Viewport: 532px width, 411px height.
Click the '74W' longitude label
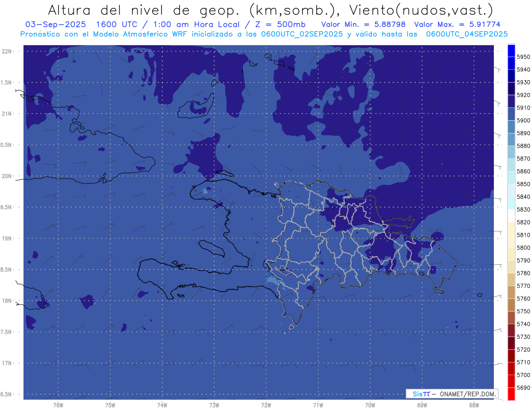(162, 405)
